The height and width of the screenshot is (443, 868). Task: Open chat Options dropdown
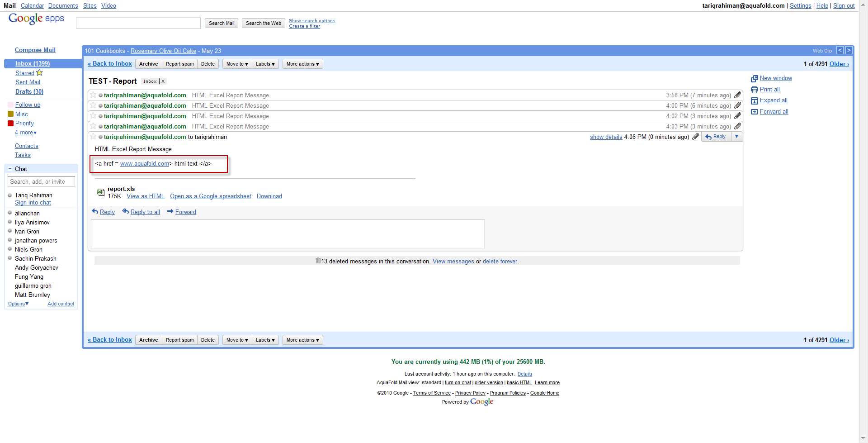point(18,304)
